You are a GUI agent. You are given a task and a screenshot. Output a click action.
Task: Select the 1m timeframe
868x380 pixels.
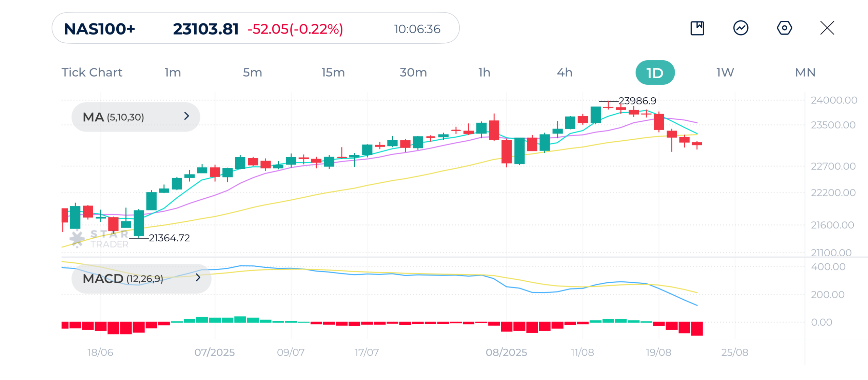click(x=173, y=73)
